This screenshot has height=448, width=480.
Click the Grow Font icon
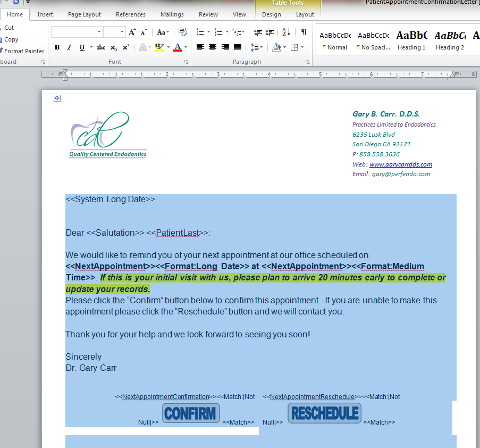point(132,32)
